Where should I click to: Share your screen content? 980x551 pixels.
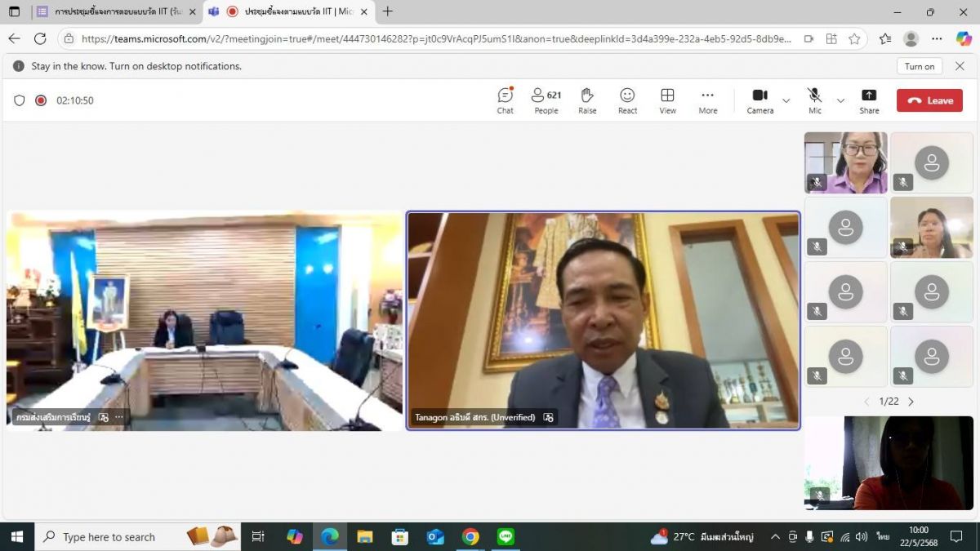(869, 100)
